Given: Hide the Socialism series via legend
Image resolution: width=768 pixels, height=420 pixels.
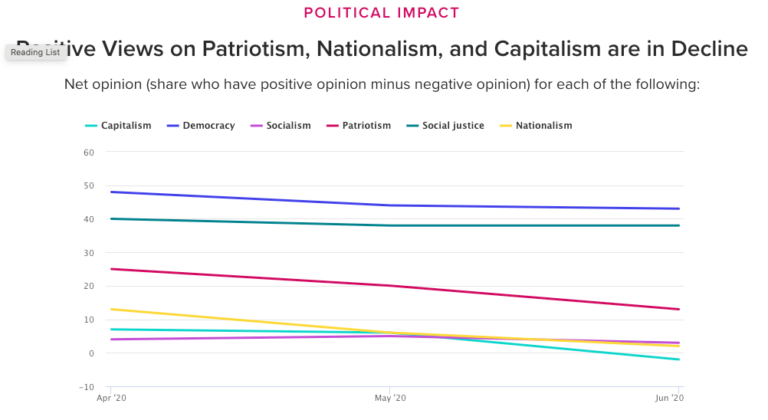Looking at the screenshot, I should 281,126.
